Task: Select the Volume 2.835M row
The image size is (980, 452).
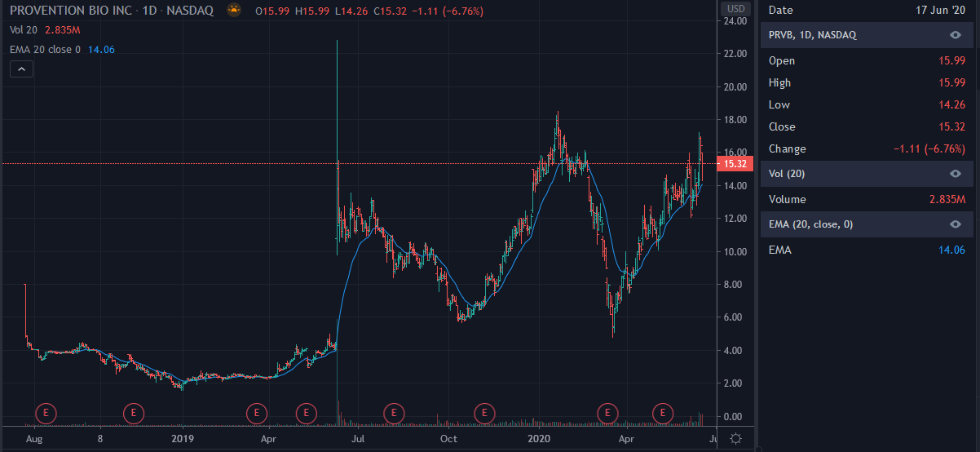Action: click(x=867, y=199)
